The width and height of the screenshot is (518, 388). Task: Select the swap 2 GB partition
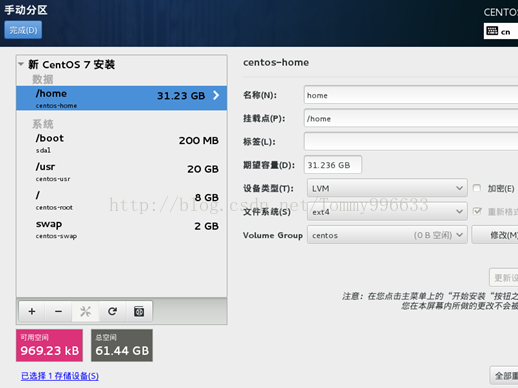(122, 229)
